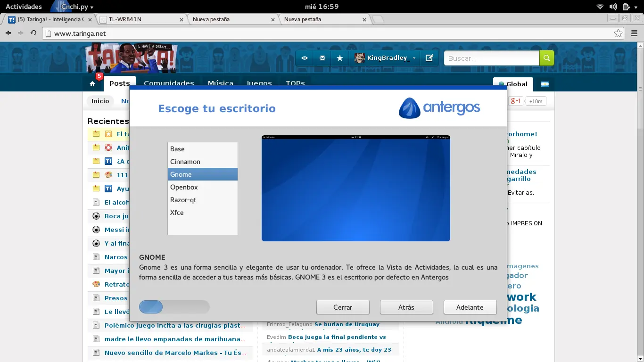
Task: Select Cinnamon desktop option
Action: 202,162
